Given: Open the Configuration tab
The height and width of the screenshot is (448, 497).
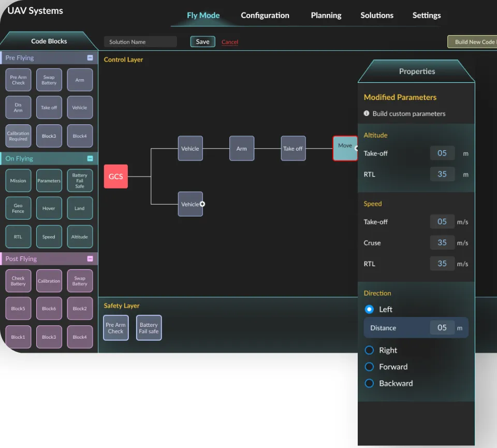Looking at the screenshot, I should click(x=265, y=15).
